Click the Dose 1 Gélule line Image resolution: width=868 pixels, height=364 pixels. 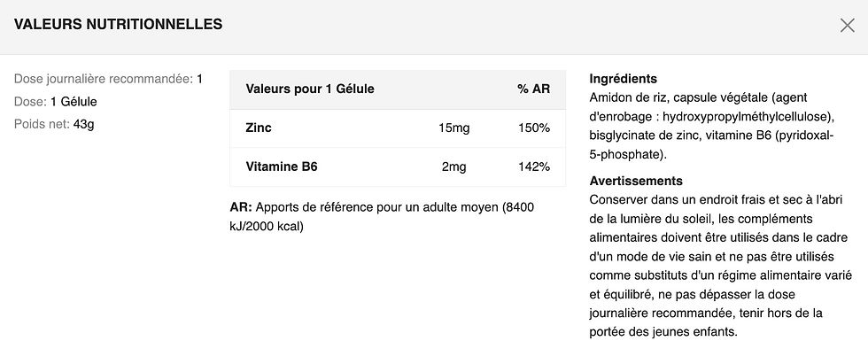click(x=56, y=101)
